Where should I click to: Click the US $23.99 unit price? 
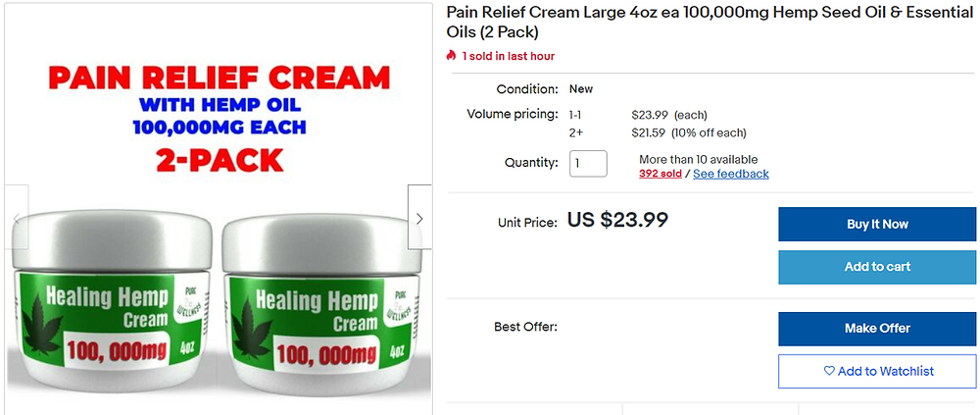click(x=617, y=220)
